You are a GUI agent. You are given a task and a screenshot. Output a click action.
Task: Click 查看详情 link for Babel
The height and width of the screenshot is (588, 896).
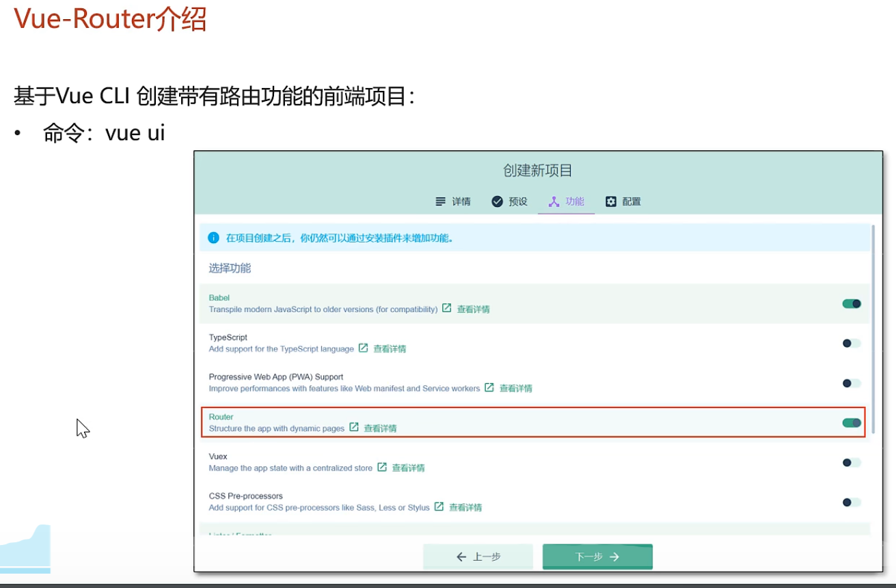click(x=474, y=309)
